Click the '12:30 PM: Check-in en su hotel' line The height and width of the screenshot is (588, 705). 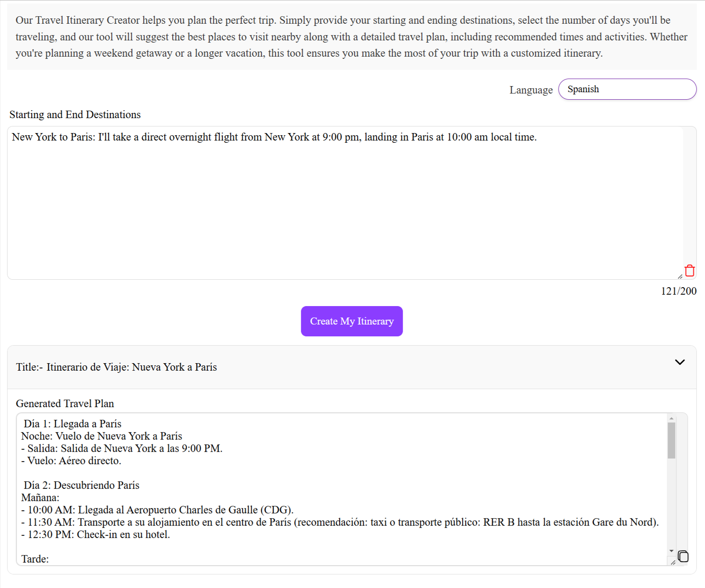pyautogui.click(x=95, y=534)
